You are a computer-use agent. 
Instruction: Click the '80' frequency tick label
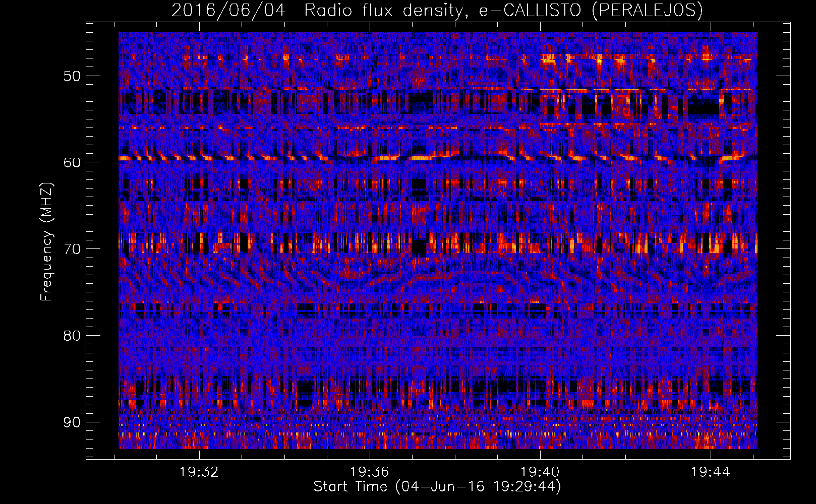72,336
